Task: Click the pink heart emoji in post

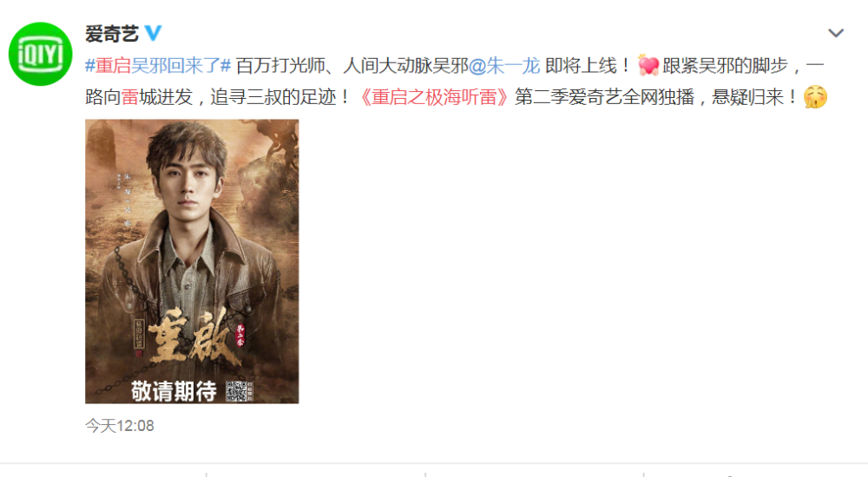Action: (648, 66)
